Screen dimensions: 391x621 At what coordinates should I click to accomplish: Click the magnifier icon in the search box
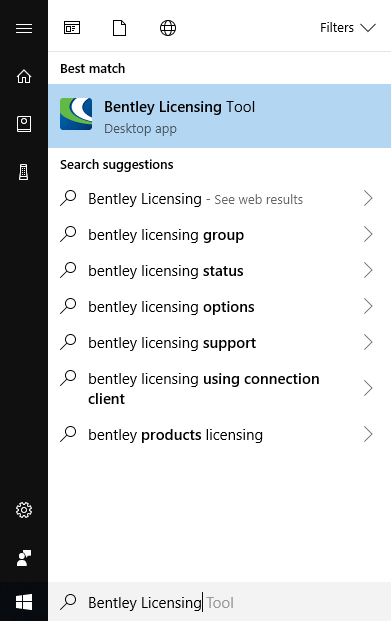68,602
